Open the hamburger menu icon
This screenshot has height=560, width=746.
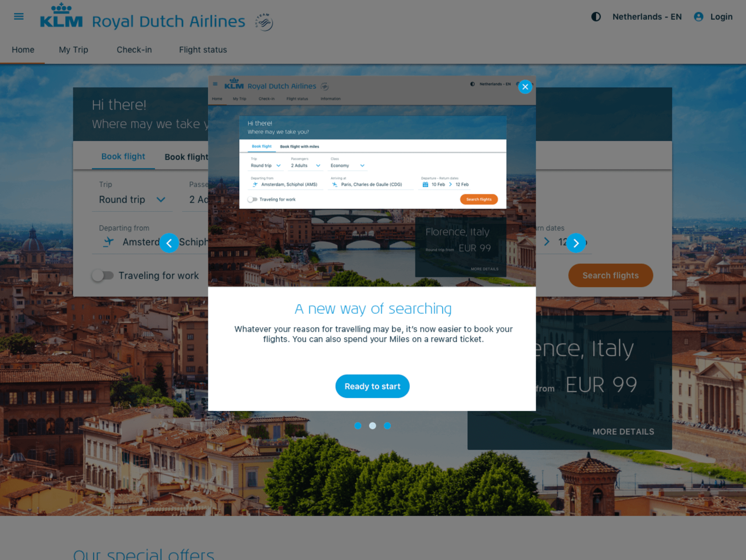coord(18,17)
